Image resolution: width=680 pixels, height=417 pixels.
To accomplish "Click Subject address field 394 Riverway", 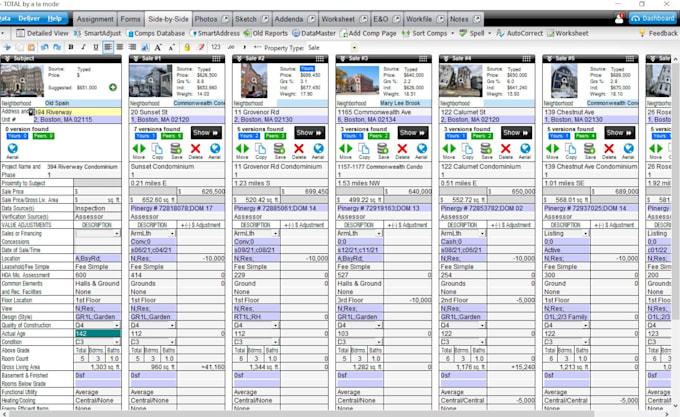I will coord(77,112).
